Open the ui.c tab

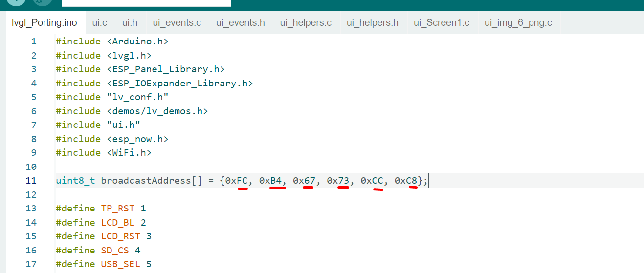coord(100,22)
